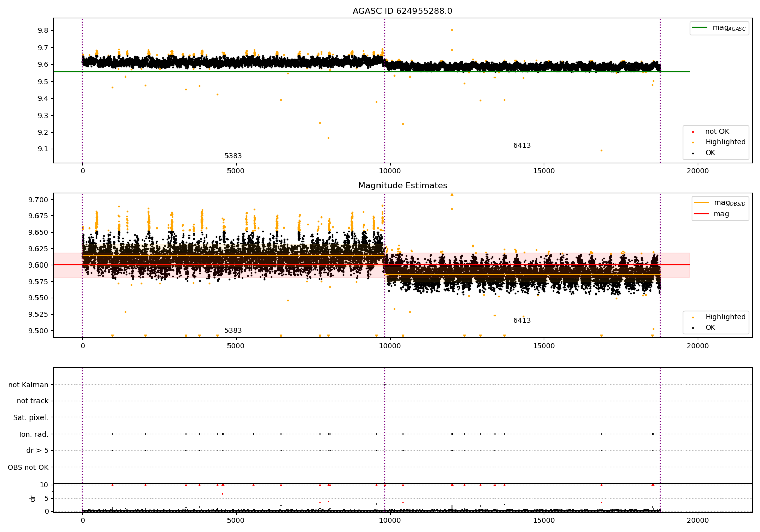Click y-axis tick '9.1' in top plot

coord(43,149)
